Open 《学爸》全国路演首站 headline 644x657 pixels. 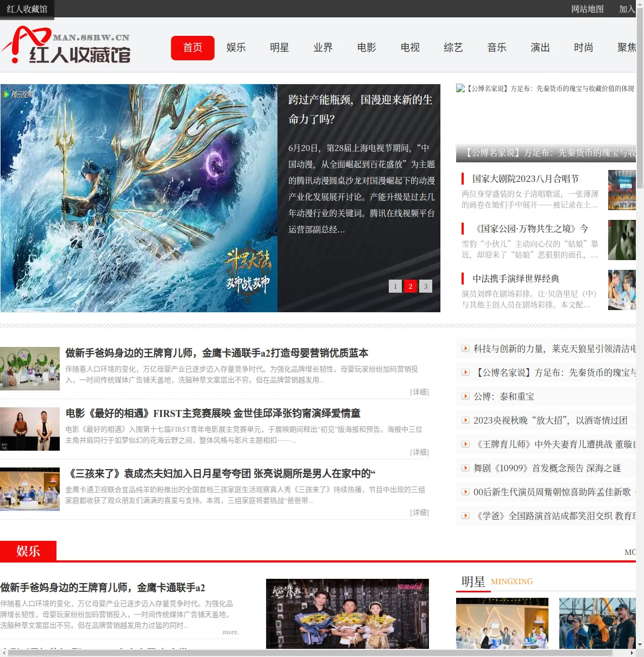[554, 516]
